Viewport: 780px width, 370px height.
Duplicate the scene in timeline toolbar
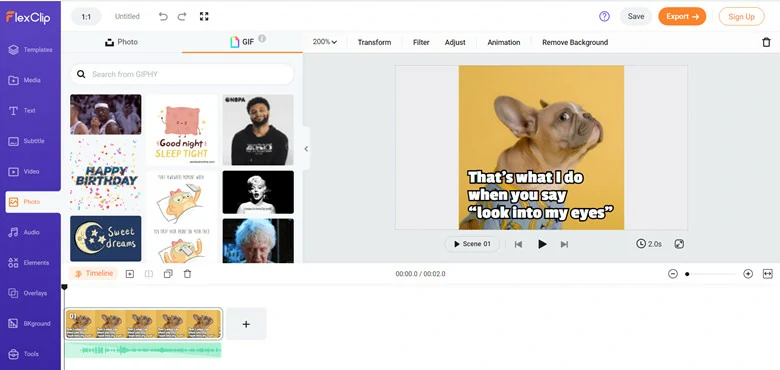click(168, 274)
